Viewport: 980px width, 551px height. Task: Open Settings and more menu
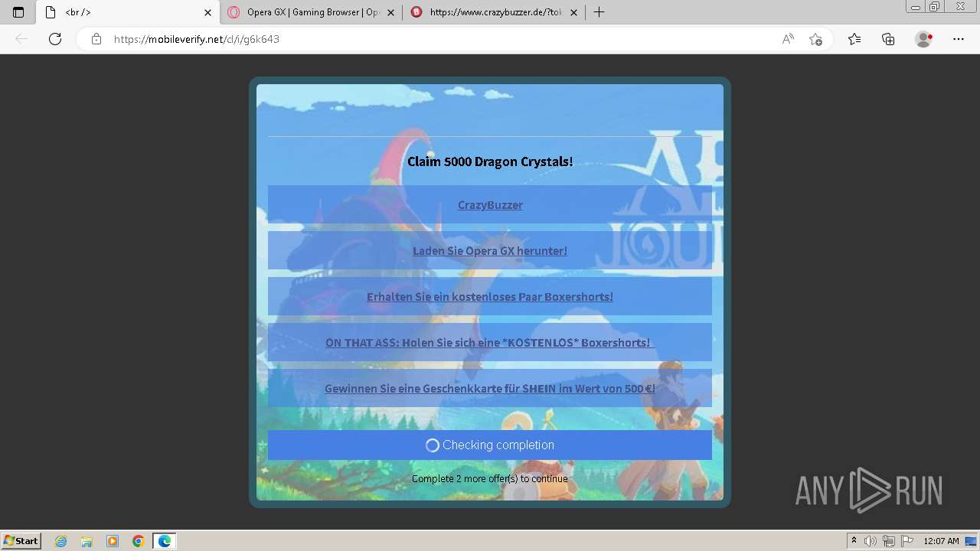tap(959, 39)
